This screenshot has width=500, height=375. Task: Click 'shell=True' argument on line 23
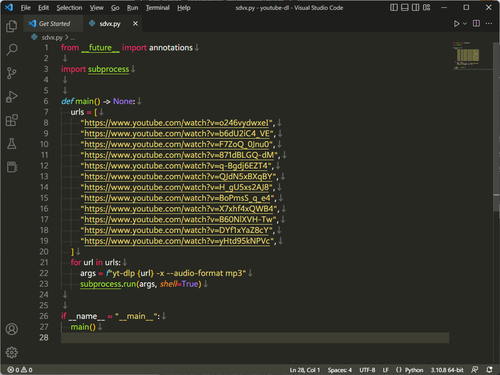coord(179,284)
